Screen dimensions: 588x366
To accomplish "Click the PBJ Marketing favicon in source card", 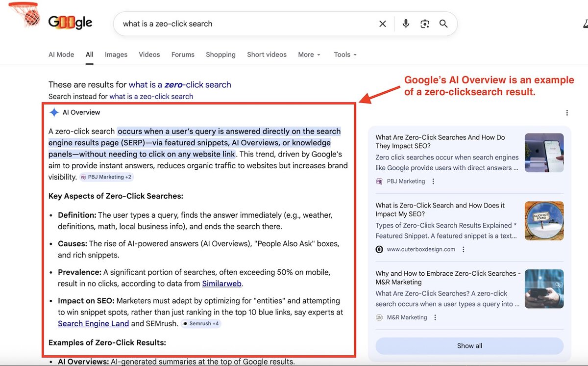I will pos(379,182).
